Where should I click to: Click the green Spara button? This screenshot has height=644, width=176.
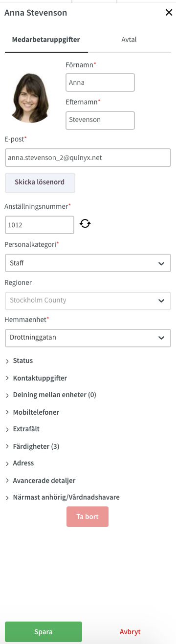44,631
